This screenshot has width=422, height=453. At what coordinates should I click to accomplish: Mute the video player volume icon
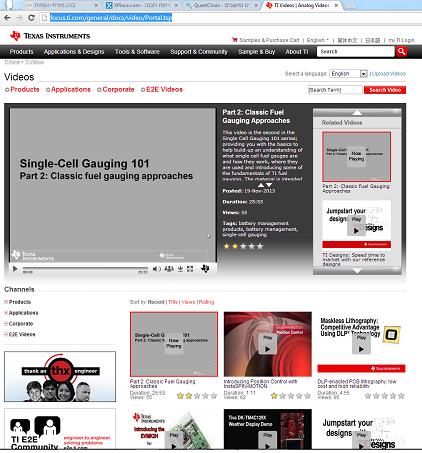(156, 269)
